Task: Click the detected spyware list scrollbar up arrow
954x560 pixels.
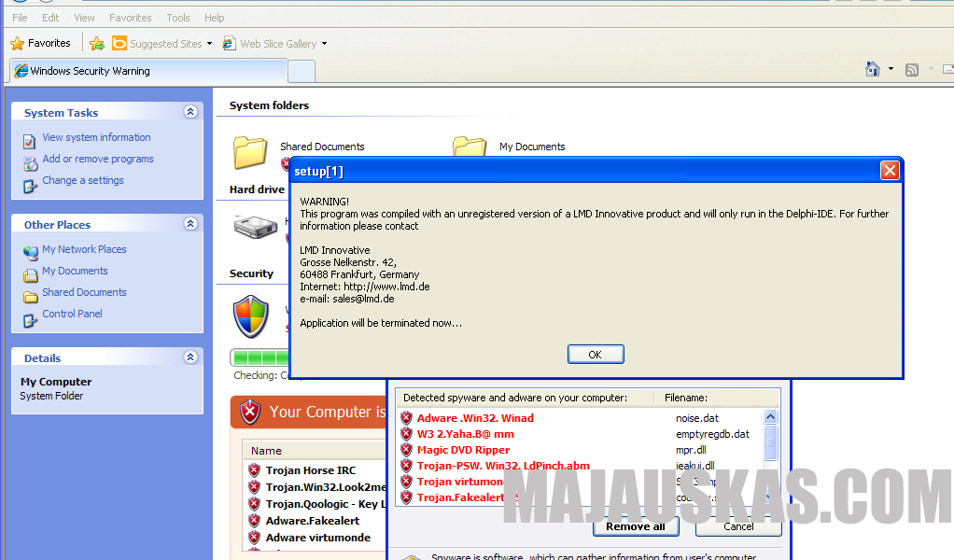Action: coord(770,416)
